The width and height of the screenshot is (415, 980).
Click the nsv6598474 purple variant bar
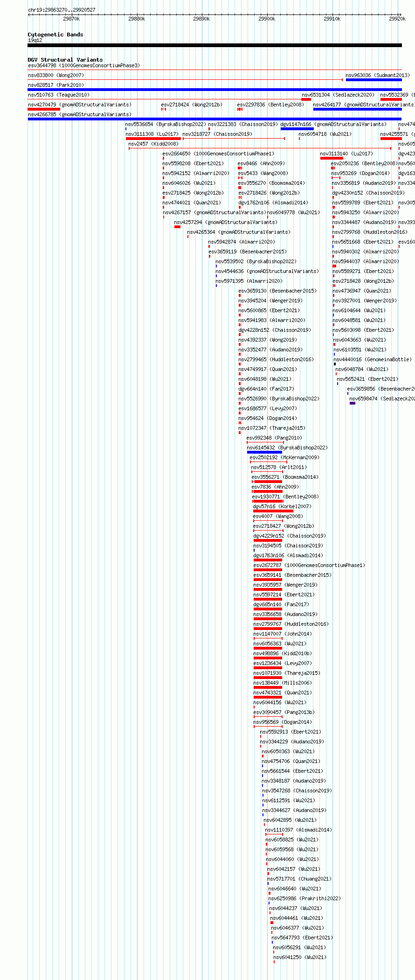tap(353, 403)
